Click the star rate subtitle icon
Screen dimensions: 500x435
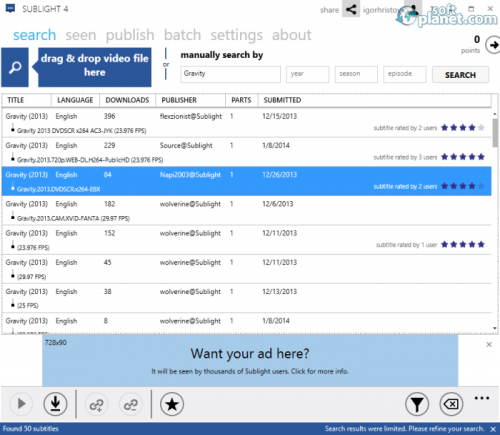coord(172,404)
